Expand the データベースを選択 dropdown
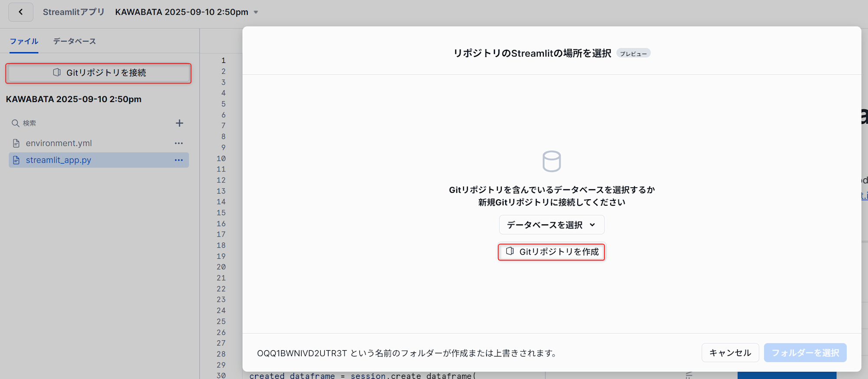 pos(552,225)
